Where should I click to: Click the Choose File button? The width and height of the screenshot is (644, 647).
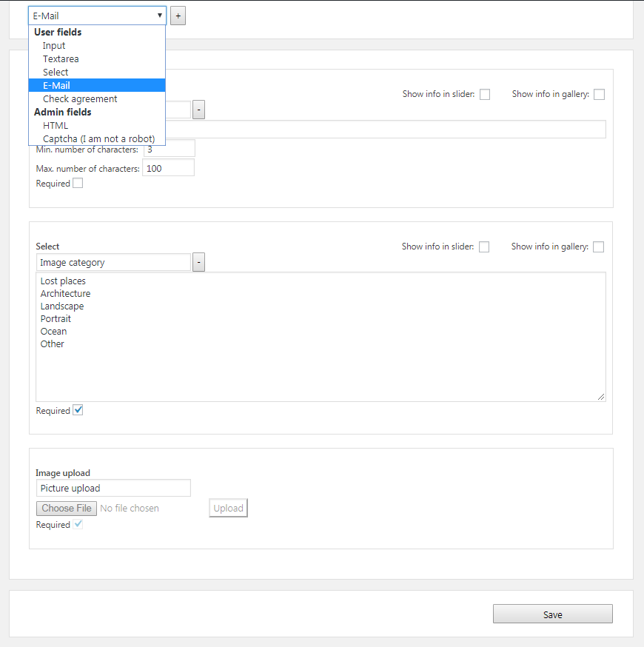(x=67, y=508)
